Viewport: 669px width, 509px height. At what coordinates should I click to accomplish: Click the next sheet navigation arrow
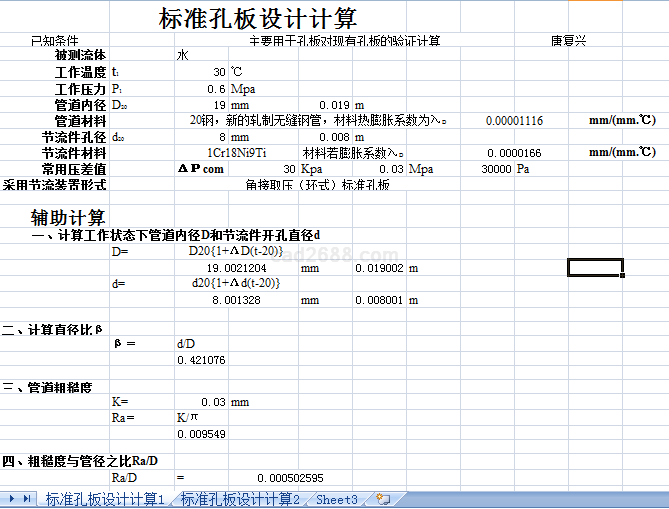click(x=12, y=498)
